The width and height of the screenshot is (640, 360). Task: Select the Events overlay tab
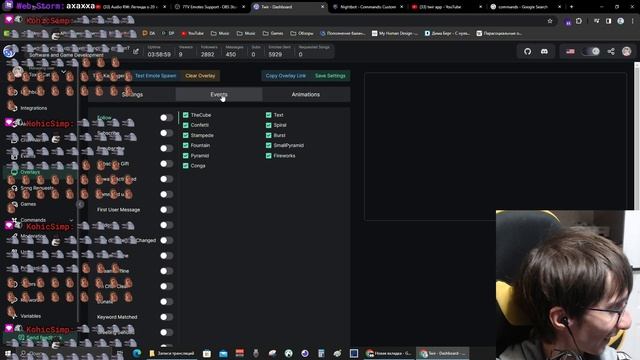[x=219, y=94]
